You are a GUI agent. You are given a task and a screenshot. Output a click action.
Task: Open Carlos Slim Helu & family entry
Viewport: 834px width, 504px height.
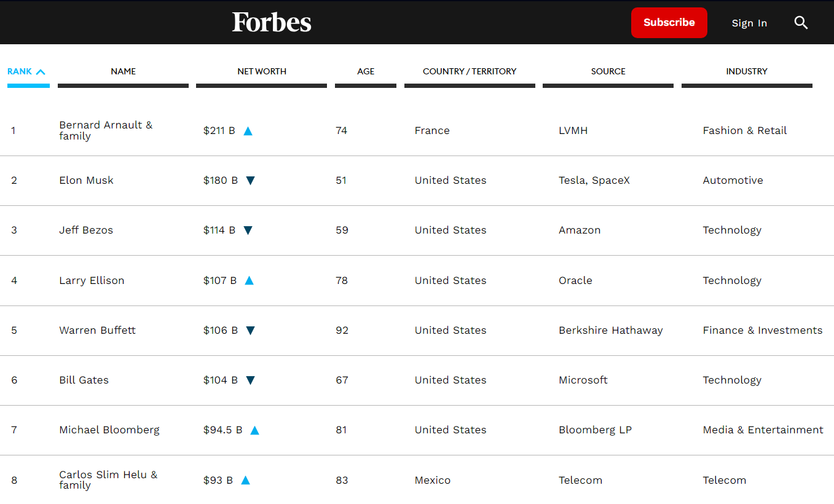click(108, 480)
